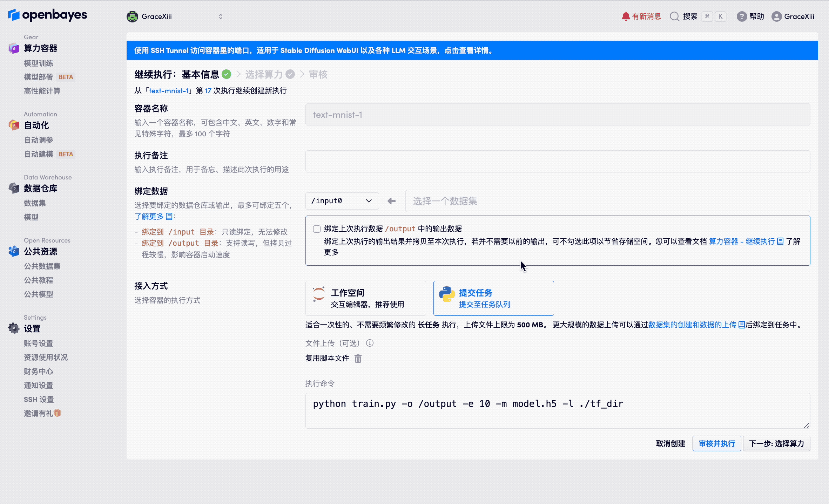Click the GraceXiii user avatar icon top-right
Viewport: 829px width, 504px height.
pos(776,16)
